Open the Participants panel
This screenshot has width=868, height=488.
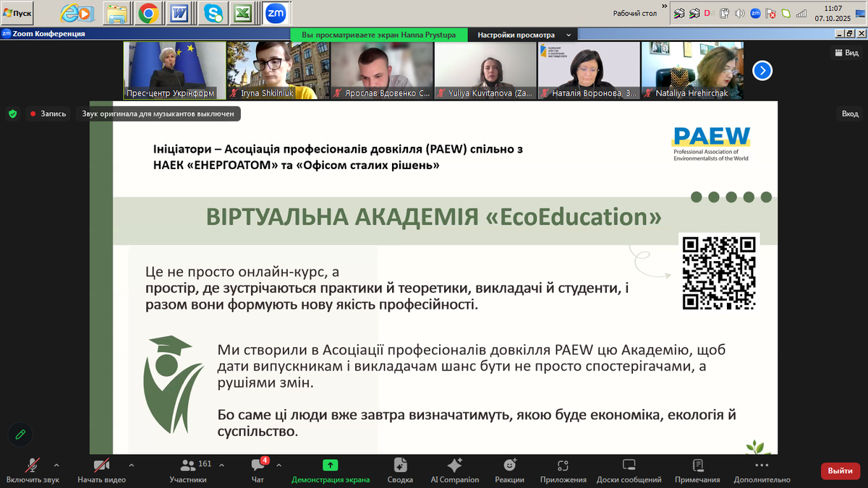[x=188, y=470]
